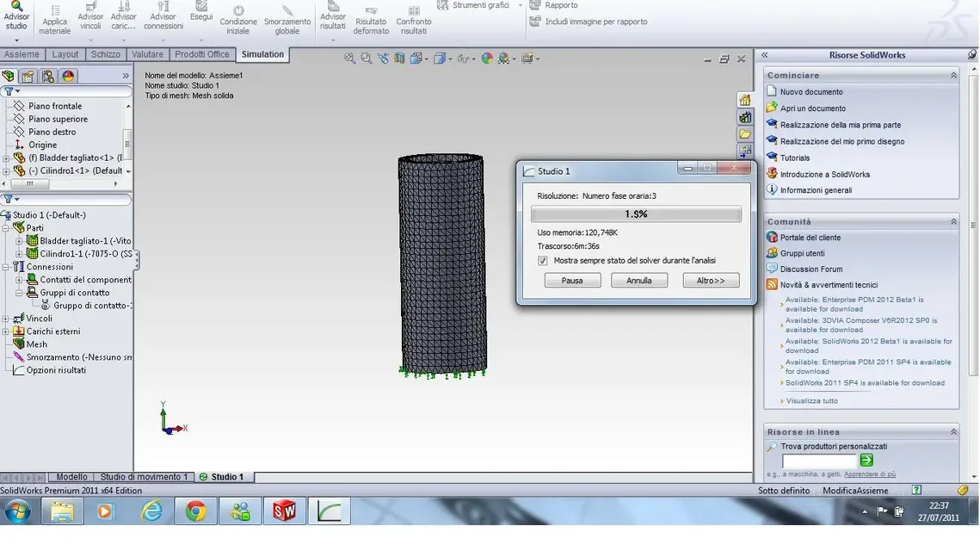Open the File Explorer folder pane tab
This screenshot has height=551, width=980.
click(x=745, y=133)
